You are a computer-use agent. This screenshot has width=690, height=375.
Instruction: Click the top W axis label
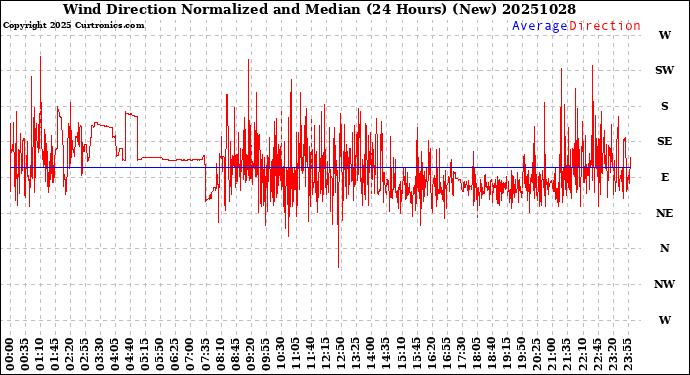click(x=664, y=35)
